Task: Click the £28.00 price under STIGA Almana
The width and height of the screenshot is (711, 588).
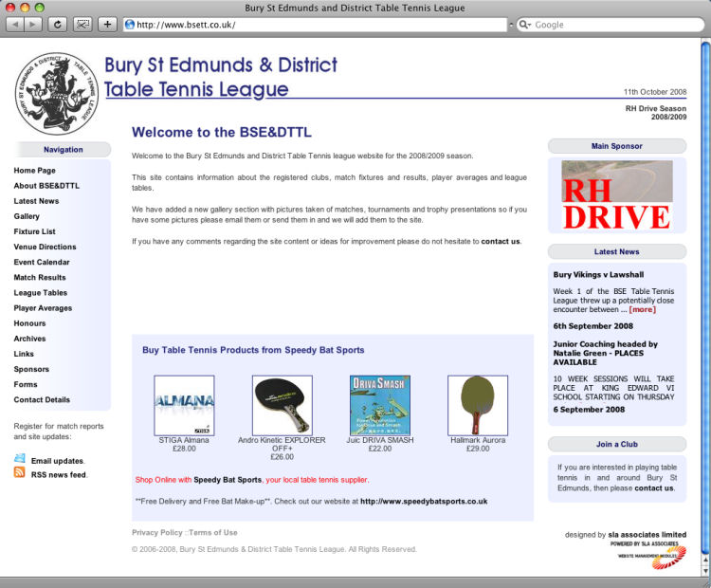Action: [184, 449]
